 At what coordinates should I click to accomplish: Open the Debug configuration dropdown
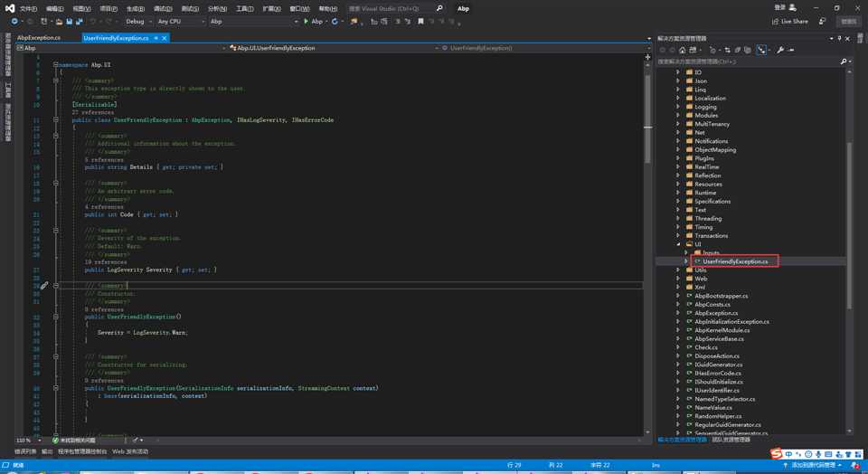coord(138,22)
